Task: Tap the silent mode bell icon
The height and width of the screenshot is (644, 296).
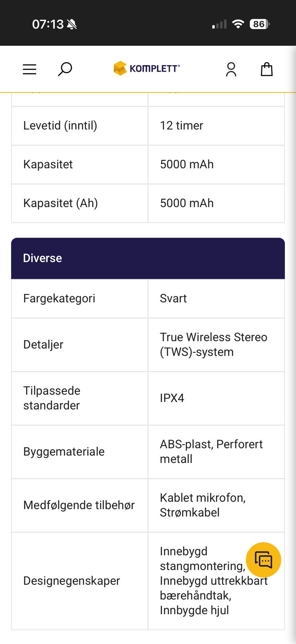Action: pyautogui.click(x=72, y=25)
